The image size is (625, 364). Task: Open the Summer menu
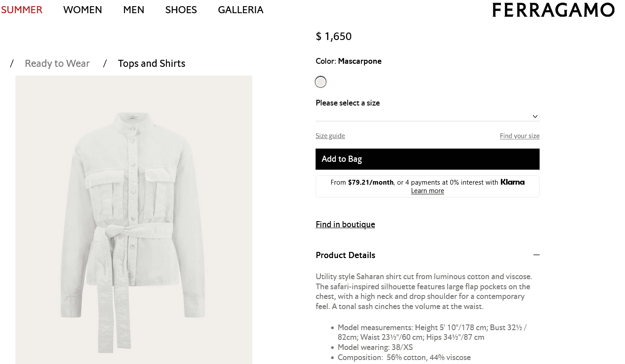pos(22,10)
